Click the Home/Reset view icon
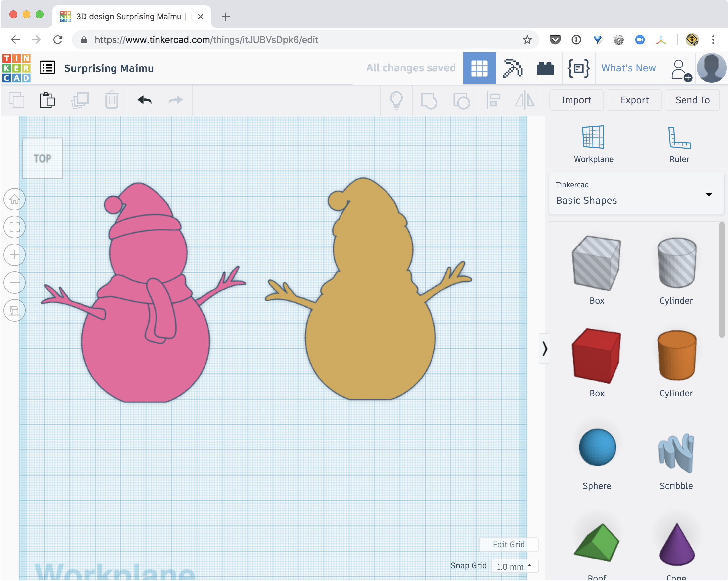 tap(15, 199)
